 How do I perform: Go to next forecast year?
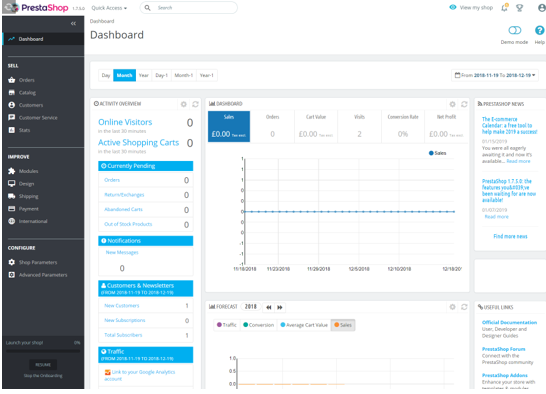(280, 307)
